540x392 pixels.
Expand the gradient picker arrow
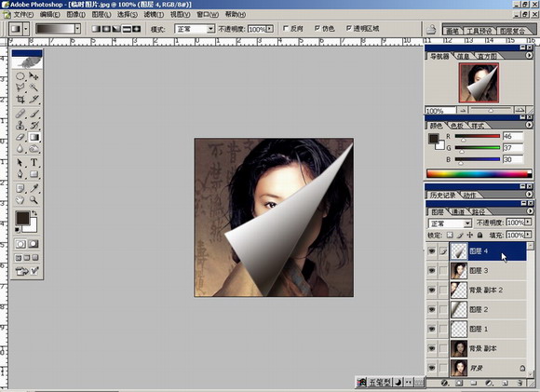click(78, 29)
